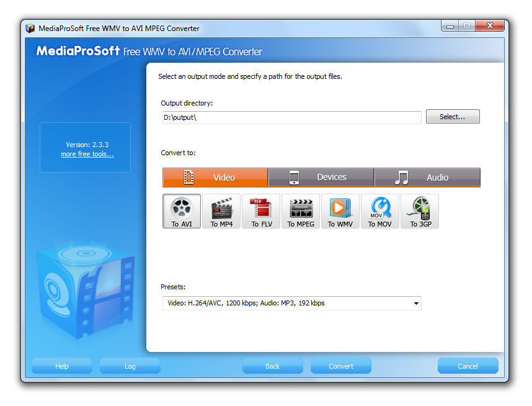Choose the To MP4 format icon
This screenshot has width=532, height=406.
coord(221,211)
